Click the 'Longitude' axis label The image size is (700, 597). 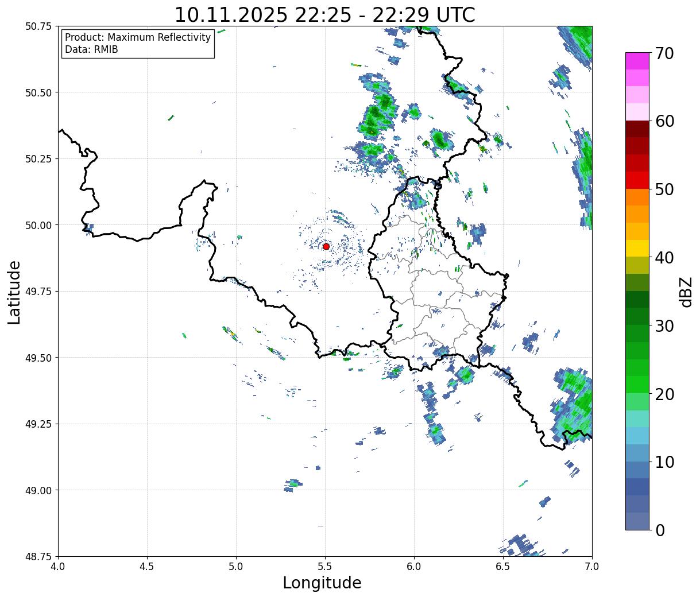[322, 583]
